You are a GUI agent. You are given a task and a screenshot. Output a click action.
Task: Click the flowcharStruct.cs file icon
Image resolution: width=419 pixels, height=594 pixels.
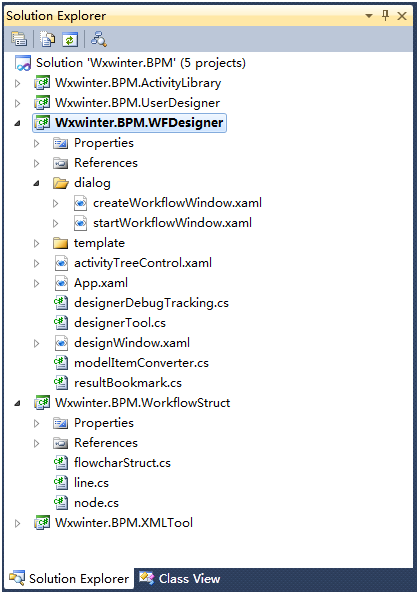tap(61, 463)
